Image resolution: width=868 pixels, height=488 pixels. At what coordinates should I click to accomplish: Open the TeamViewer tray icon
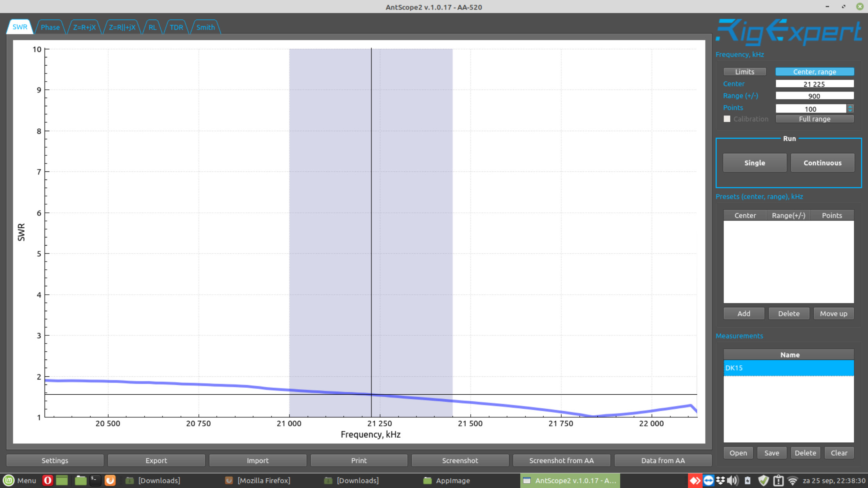(708, 480)
